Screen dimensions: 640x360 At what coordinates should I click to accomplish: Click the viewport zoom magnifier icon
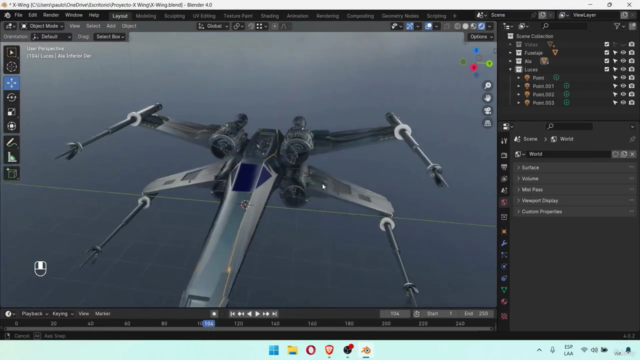point(487,86)
